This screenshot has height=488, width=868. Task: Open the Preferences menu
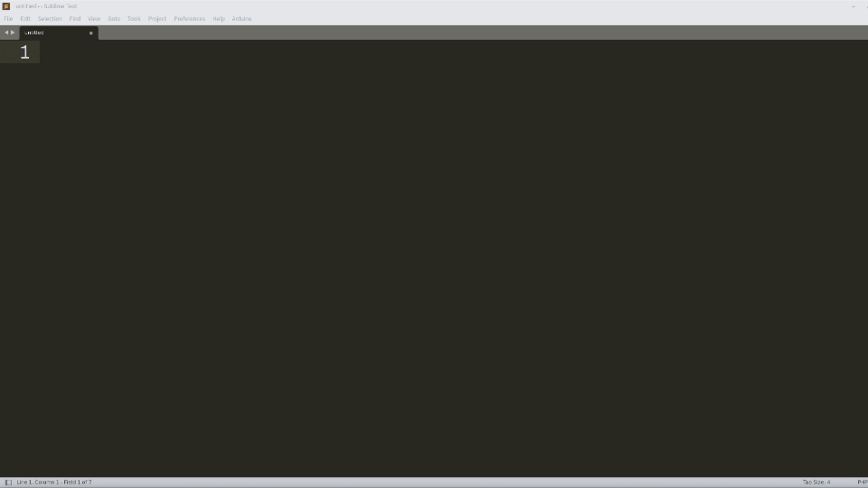coord(189,19)
